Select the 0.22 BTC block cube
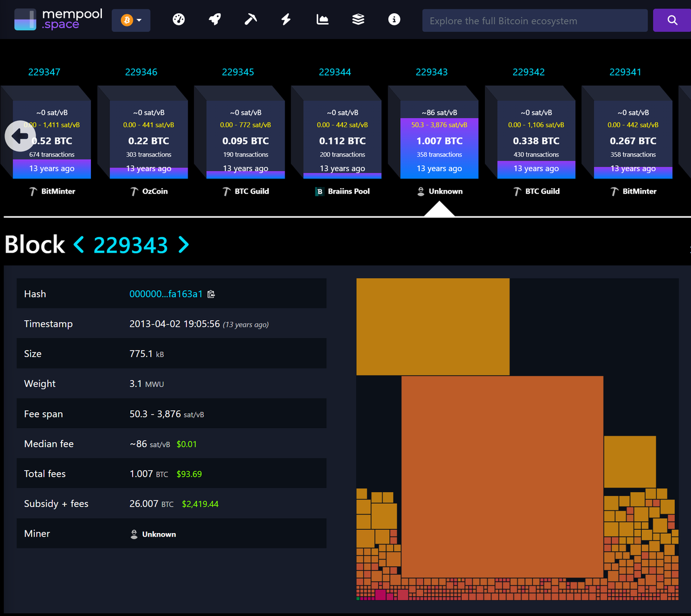 pos(149,139)
